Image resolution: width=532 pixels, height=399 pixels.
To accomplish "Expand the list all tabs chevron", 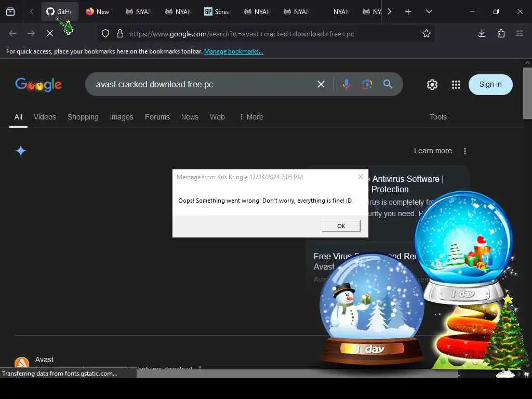I will pyautogui.click(x=429, y=11).
